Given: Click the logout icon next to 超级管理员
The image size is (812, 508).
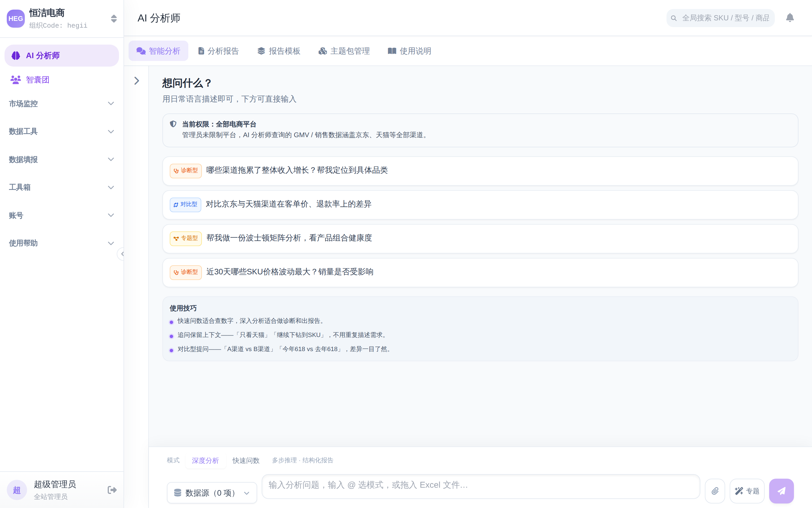Looking at the screenshot, I should 112,490.
